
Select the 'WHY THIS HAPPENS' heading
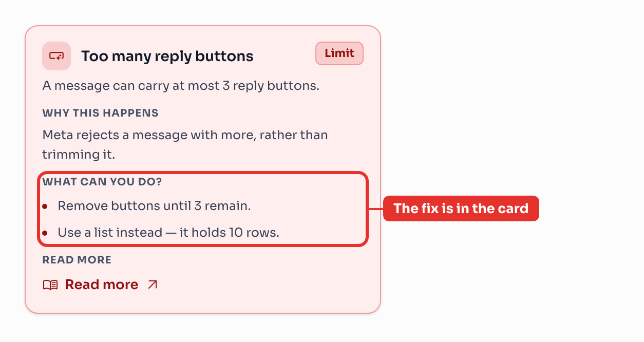click(101, 113)
